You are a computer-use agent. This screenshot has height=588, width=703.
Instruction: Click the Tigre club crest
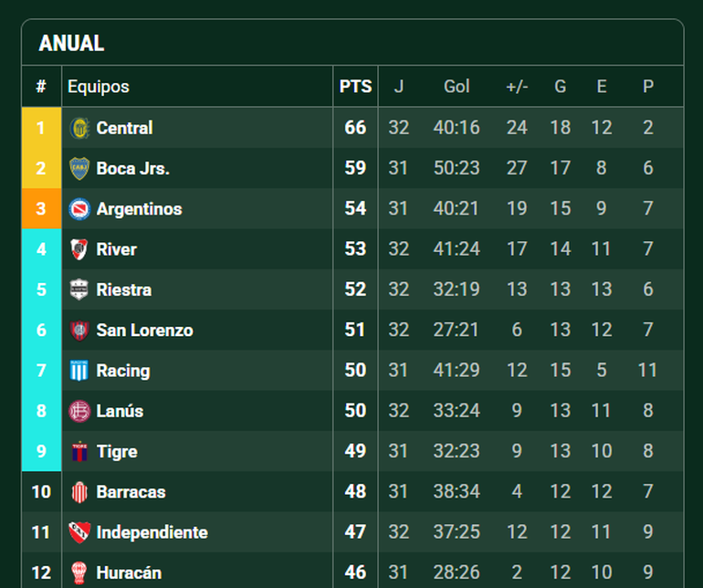tap(79, 451)
